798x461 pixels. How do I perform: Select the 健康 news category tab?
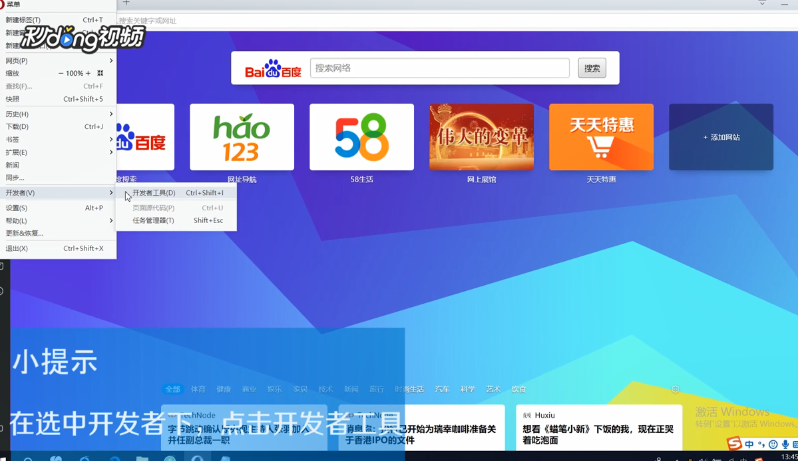pos(223,389)
